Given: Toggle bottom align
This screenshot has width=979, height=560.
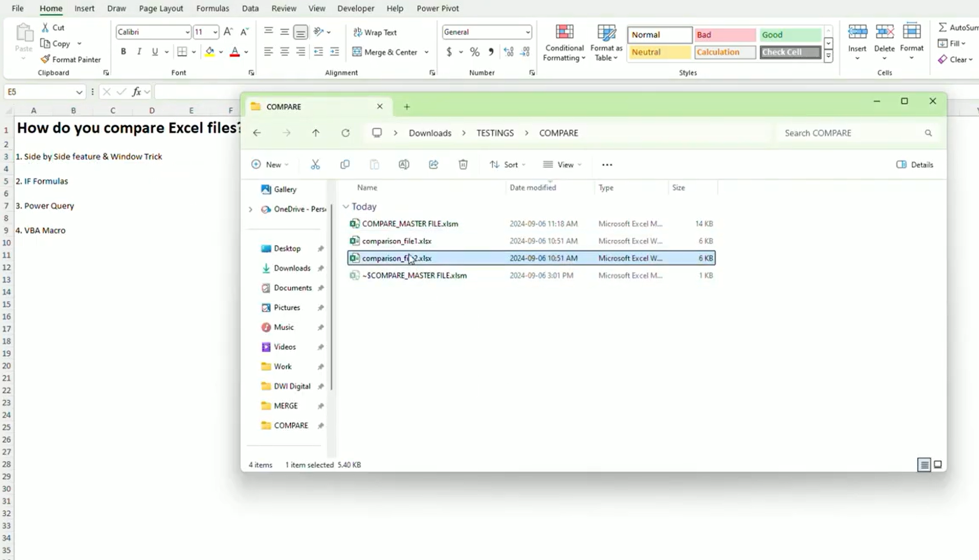Looking at the screenshot, I should [301, 32].
